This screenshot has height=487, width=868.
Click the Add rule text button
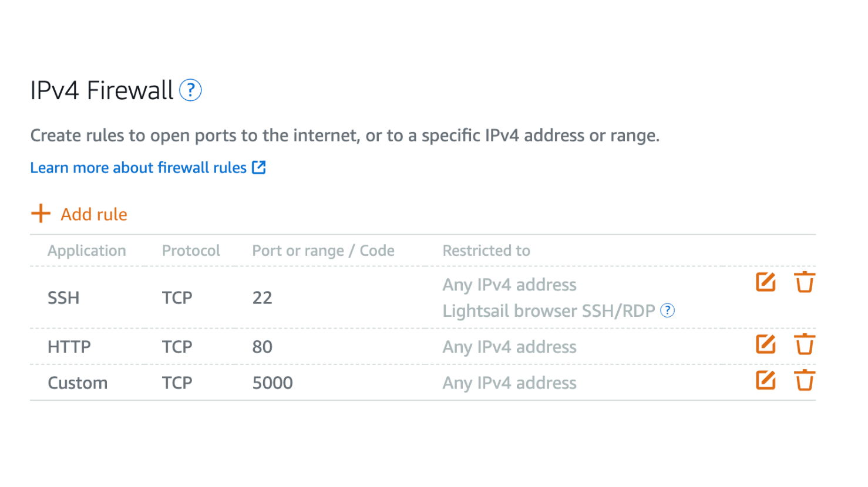click(94, 214)
